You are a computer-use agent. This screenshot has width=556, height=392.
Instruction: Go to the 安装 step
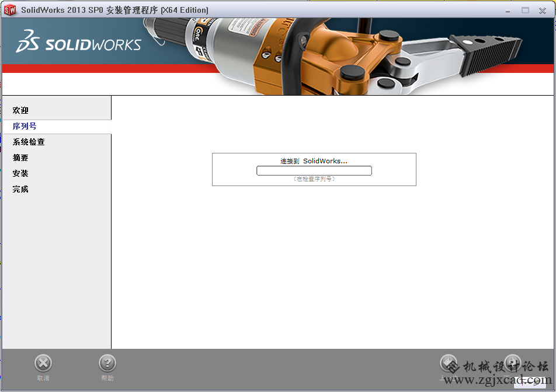20,173
